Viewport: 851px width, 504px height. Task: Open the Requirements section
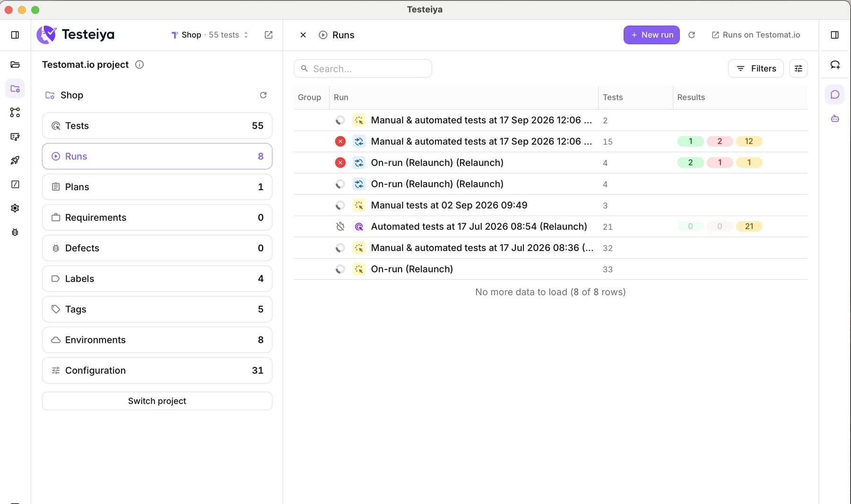pyautogui.click(x=157, y=217)
